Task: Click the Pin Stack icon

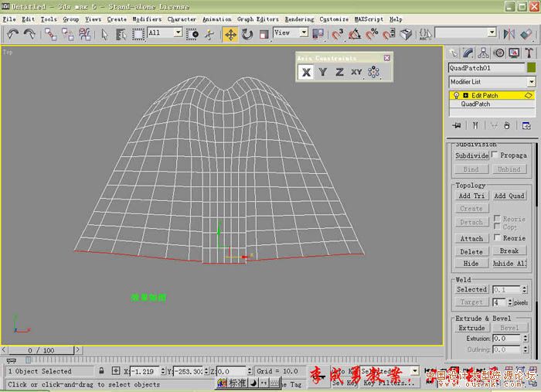Action: coord(457,125)
